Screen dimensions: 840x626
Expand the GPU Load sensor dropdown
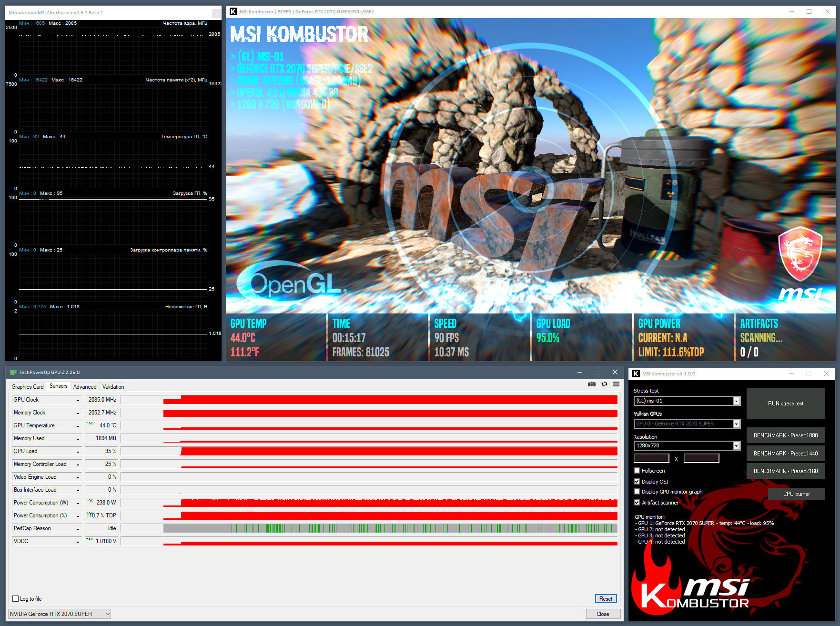78,452
